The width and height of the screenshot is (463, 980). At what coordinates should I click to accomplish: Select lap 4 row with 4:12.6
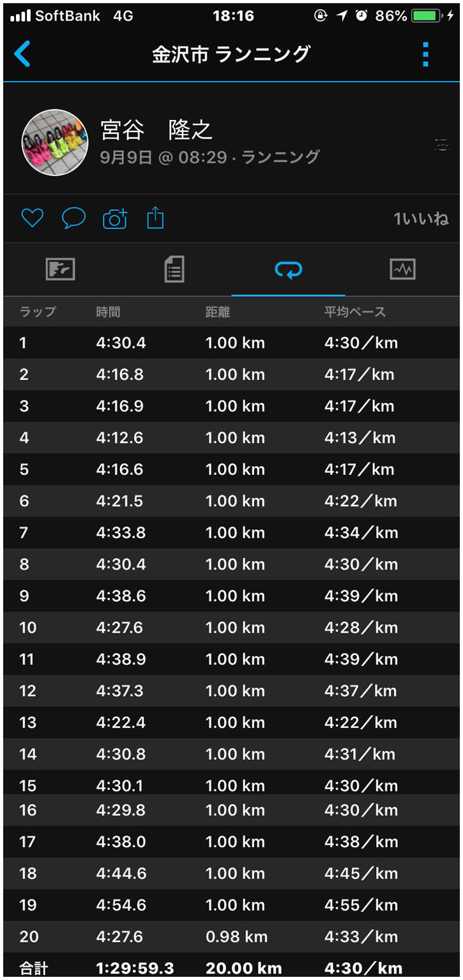[231, 438]
